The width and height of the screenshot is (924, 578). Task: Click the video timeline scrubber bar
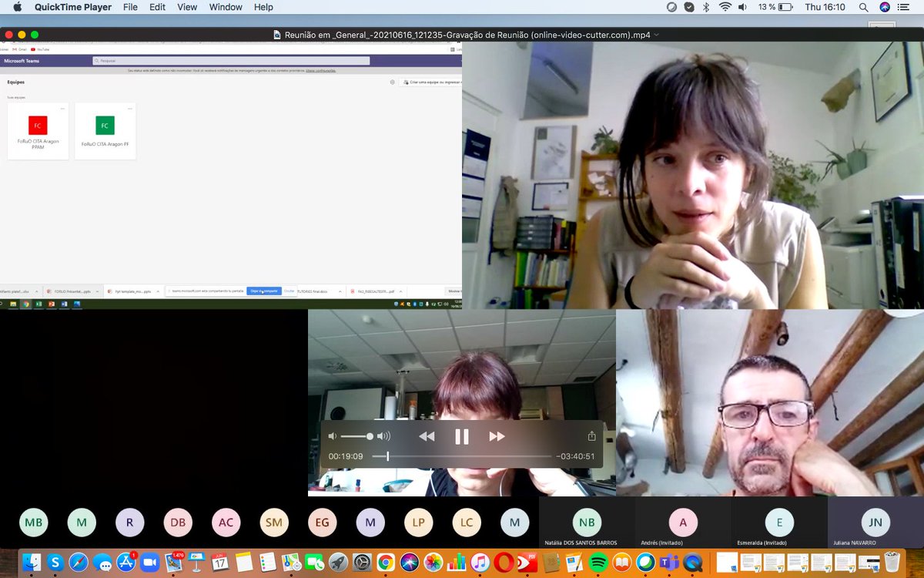[462, 456]
